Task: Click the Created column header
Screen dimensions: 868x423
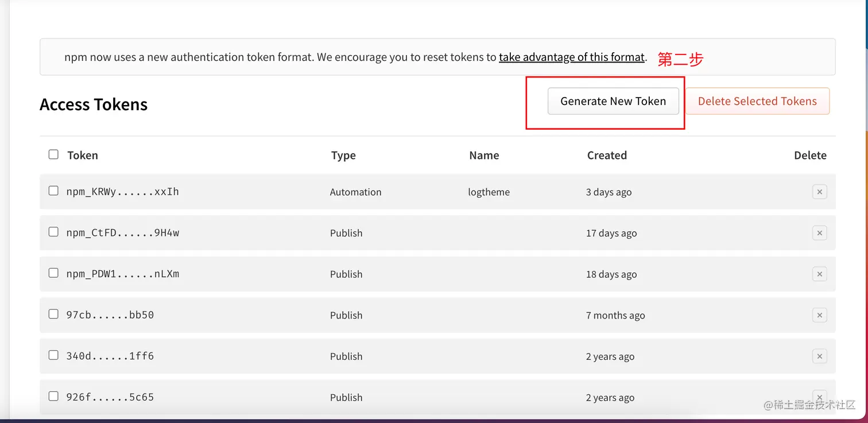Action: [x=607, y=155]
